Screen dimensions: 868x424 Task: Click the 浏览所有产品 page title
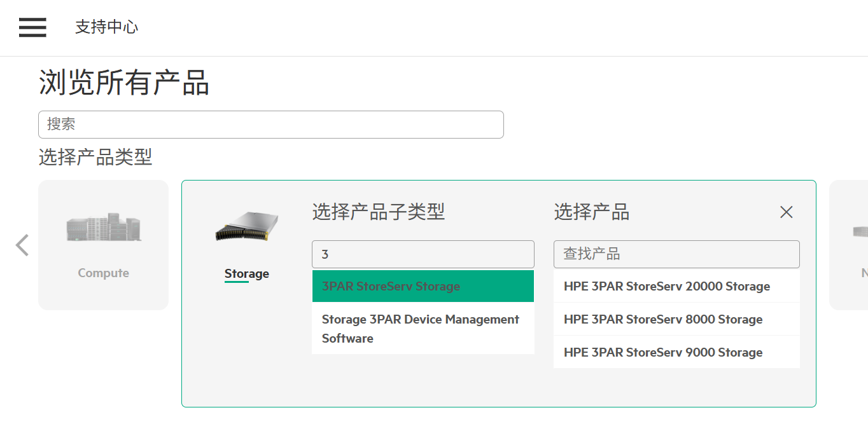[124, 83]
